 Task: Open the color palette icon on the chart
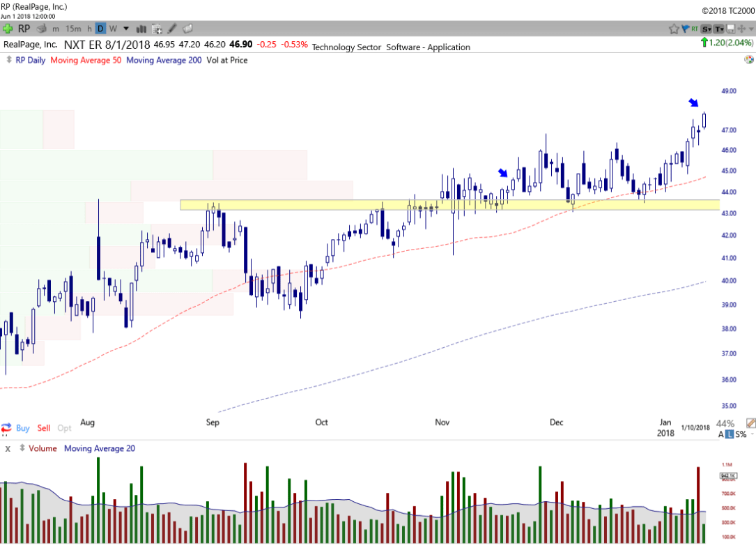(748, 61)
